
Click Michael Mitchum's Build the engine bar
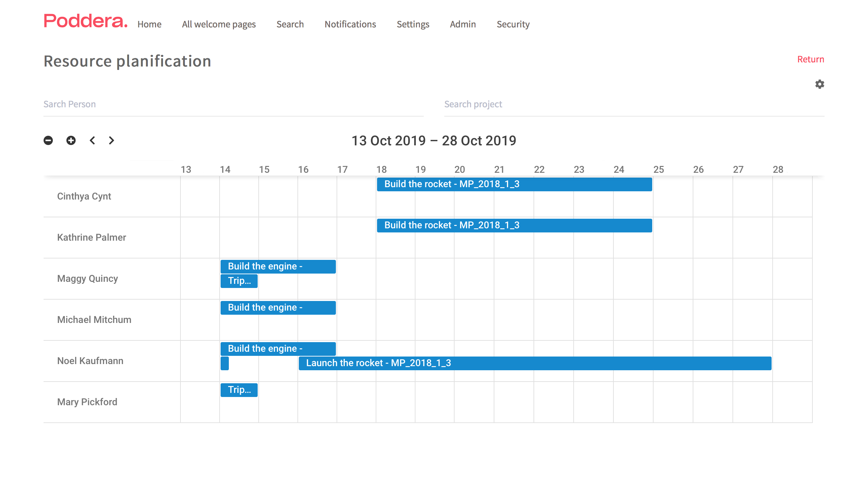[x=278, y=308]
